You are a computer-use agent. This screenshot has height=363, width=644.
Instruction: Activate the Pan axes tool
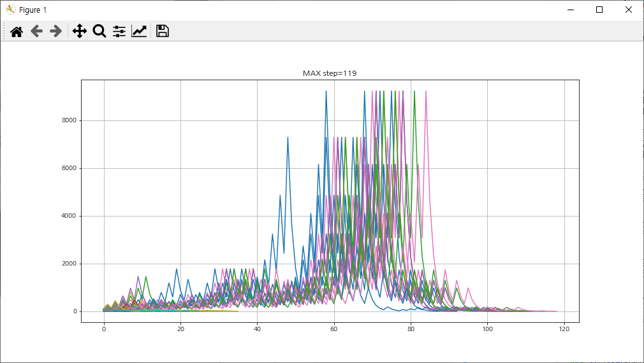pos(79,31)
